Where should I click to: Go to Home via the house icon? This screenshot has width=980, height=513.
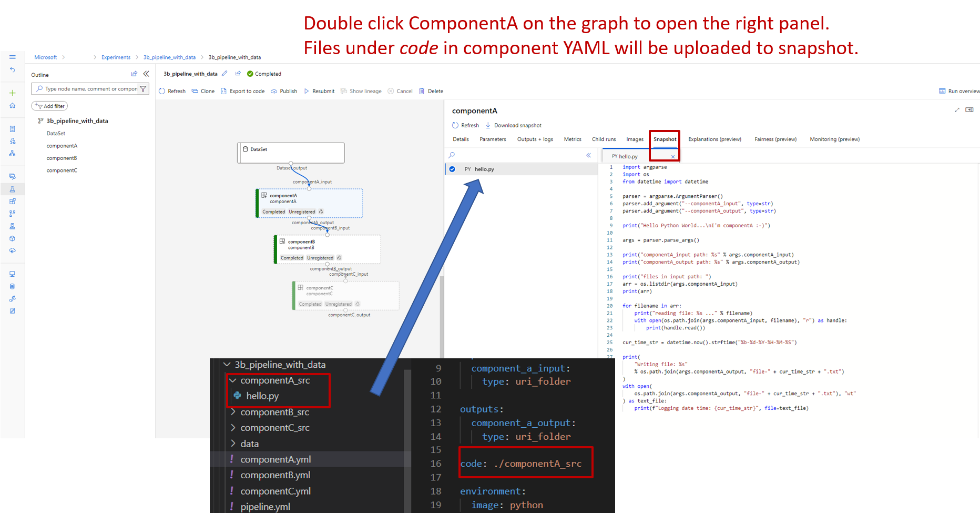pos(13,105)
